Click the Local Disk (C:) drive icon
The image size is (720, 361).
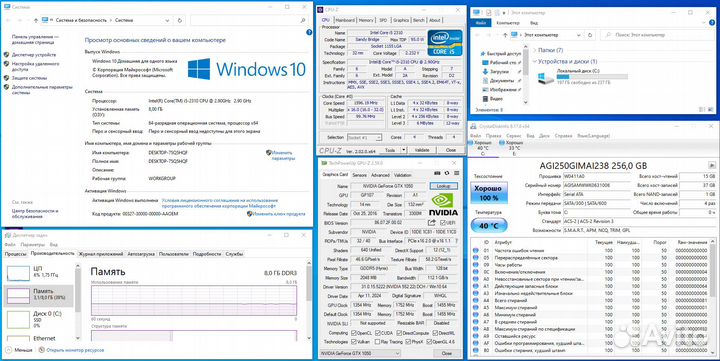(546, 78)
